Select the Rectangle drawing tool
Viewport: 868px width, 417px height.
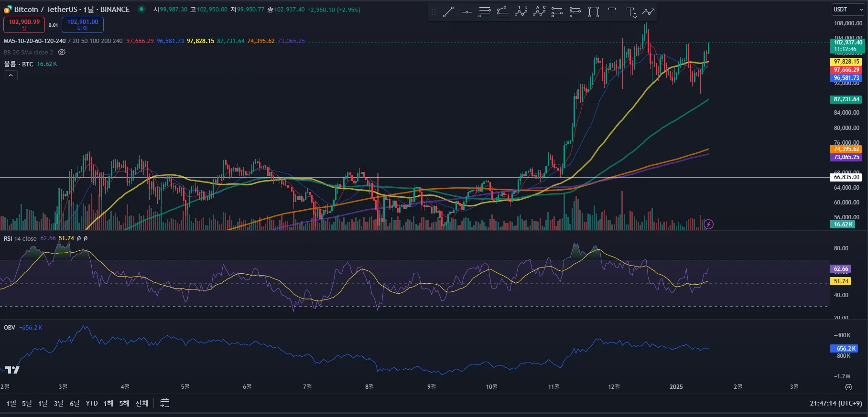(x=594, y=12)
